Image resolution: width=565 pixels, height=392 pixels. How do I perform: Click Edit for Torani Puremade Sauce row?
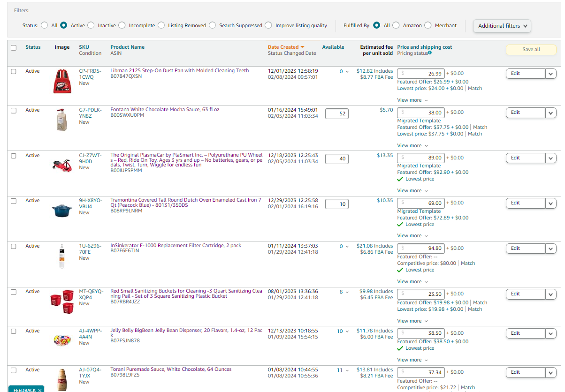pyautogui.click(x=526, y=372)
